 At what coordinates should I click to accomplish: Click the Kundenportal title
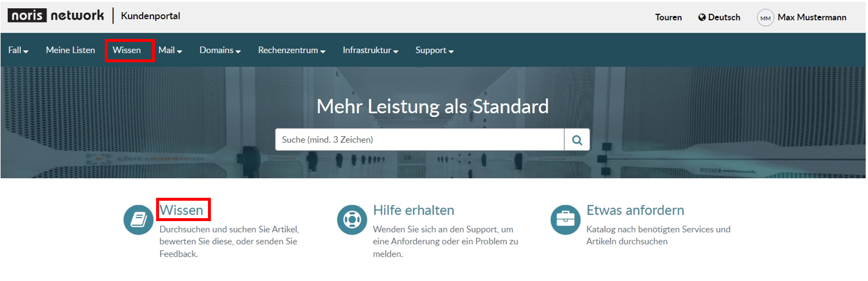click(151, 16)
